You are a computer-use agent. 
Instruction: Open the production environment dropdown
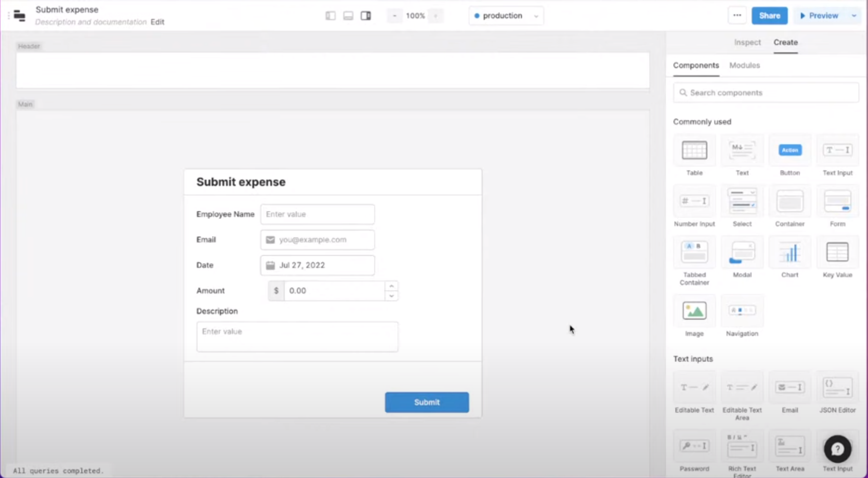[x=506, y=15]
